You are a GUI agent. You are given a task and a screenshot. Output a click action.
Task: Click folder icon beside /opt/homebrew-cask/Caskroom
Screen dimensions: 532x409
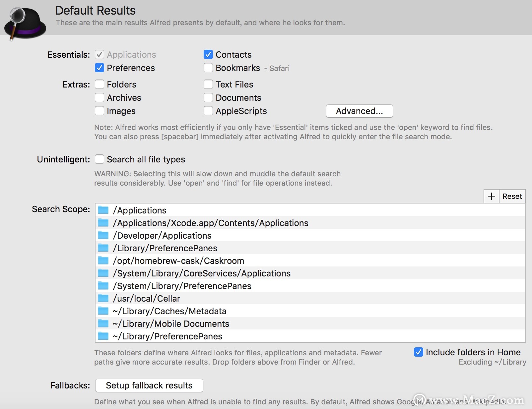[x=103, y=261]
